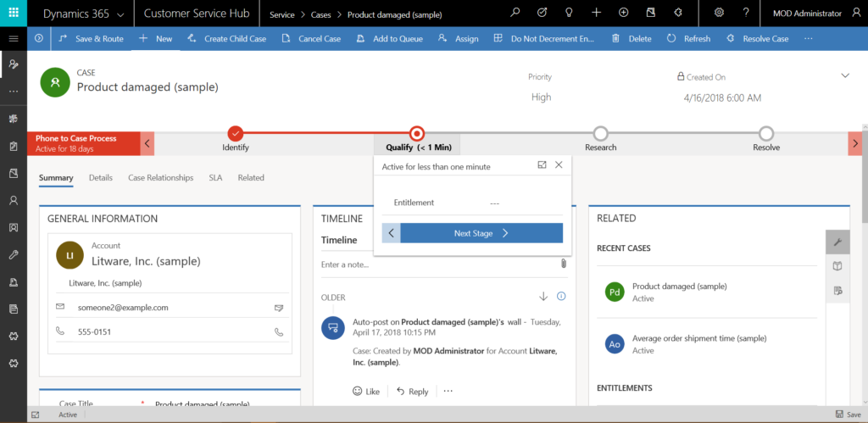Screen dimensions: 868x423
Task: Expand the left sidebar ellipsis item
Action: [x=14, y=92]
